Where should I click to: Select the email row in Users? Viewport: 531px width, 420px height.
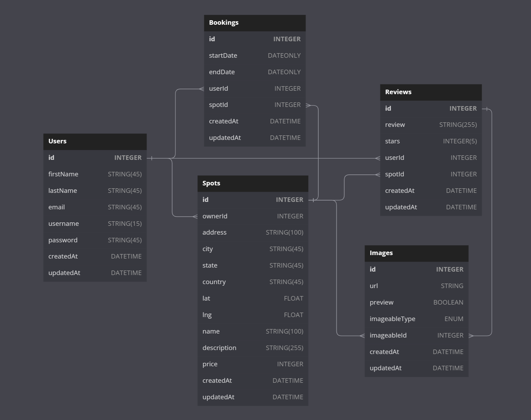click(95, 207)
